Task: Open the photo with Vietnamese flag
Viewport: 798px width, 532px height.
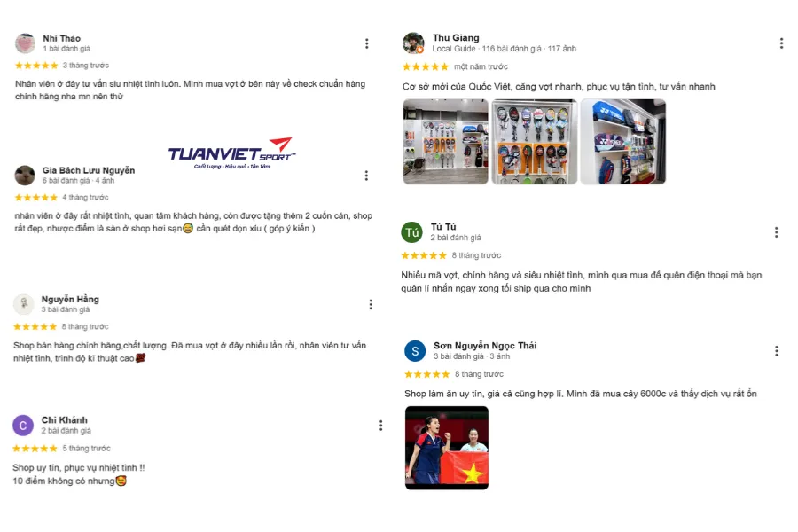Action: [x=447, y=448]
